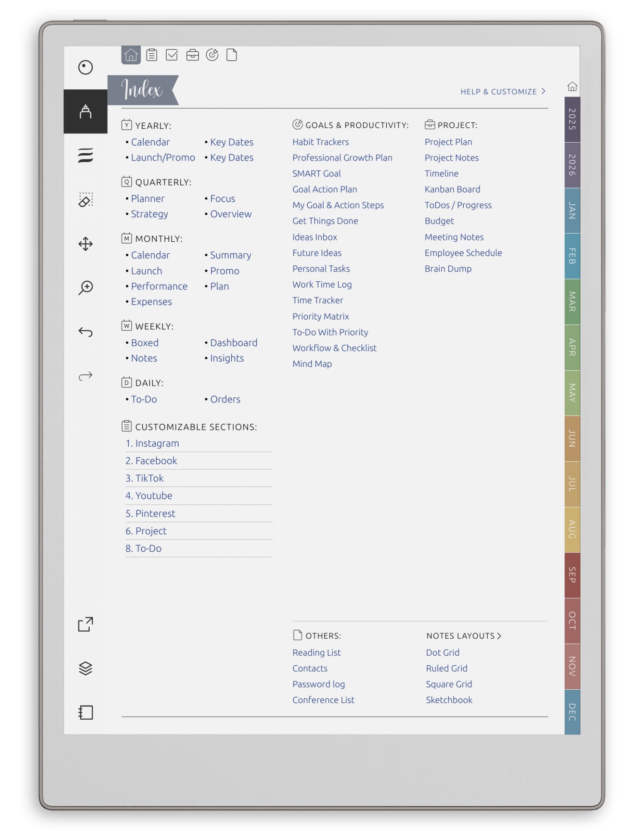
Task: Open Habit Trackers page
Action: point(320,142)
